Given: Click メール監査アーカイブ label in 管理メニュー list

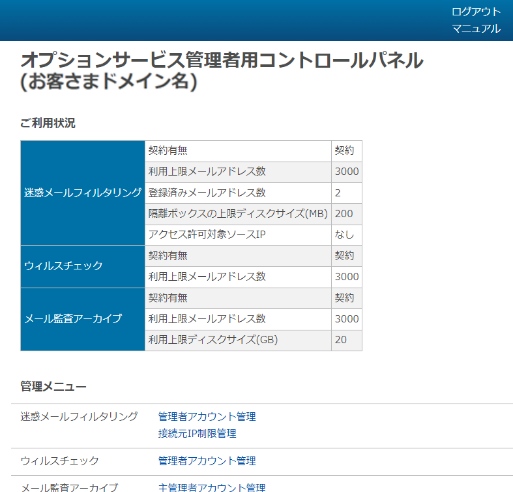Looking at the screenshot, I should 69,487.
